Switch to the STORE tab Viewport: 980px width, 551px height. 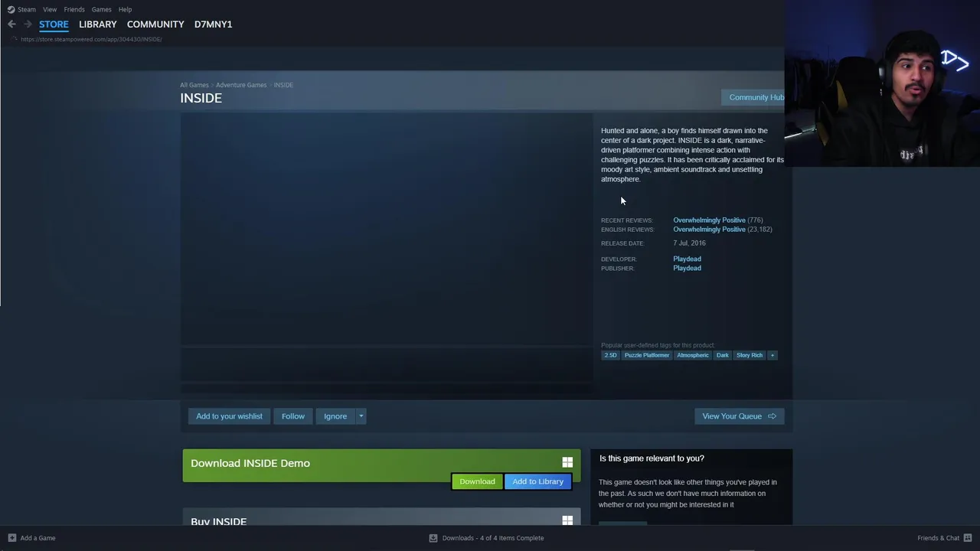[54, 24]
